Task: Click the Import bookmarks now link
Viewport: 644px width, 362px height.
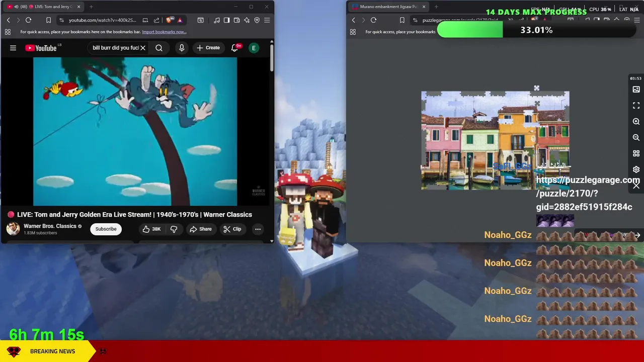Action: pyautogui.click(x=164, y=32)
